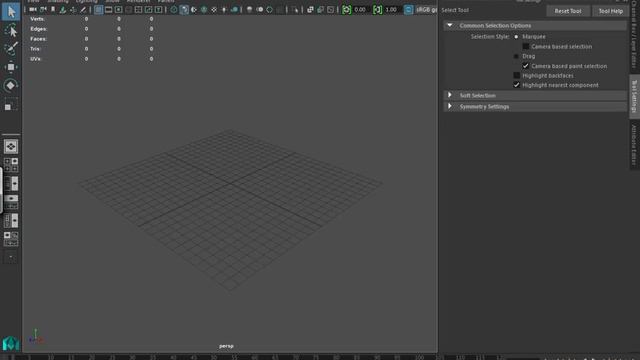Click the UVs: heads-up display row

tap(92, 59)
